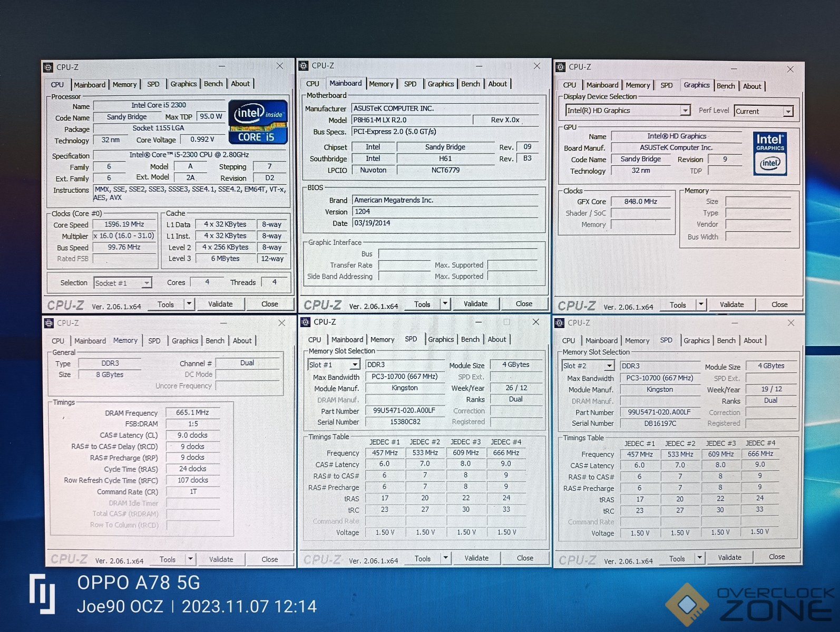Expand Tools arrow in the Mainboard window
This screenshot has width=840, height=632.
pyautogui.click(x=445, y=304)
